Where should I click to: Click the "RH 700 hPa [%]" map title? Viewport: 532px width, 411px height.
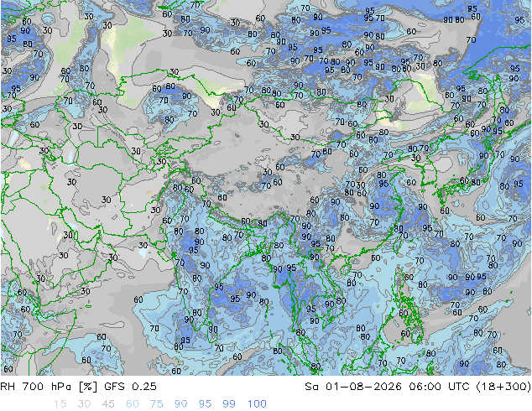click(49, 387)
